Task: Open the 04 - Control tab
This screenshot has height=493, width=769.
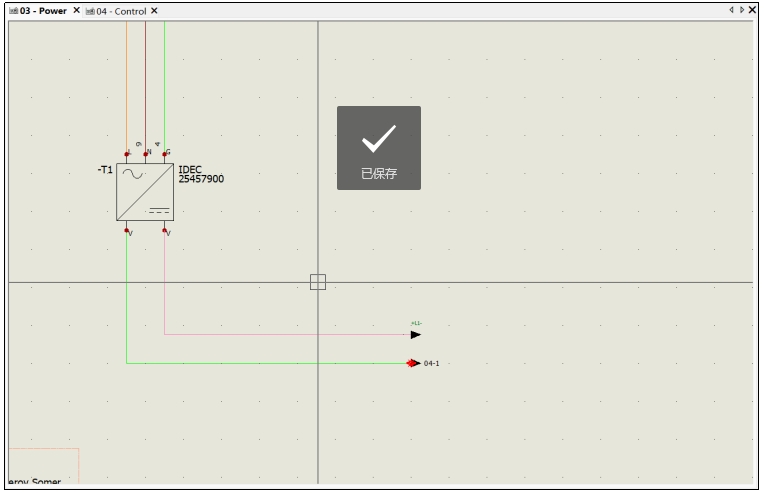Action: pyautogui.click(x=121, y=11)
